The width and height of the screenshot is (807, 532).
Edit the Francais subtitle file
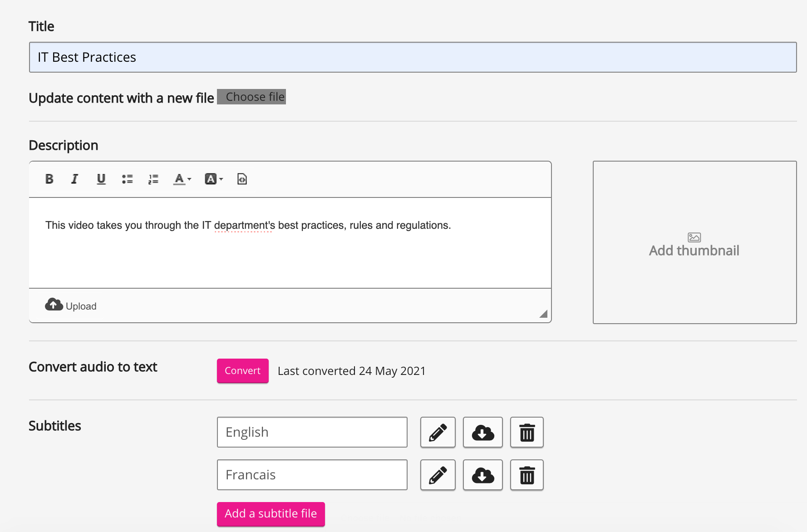[x=438, y=475]
